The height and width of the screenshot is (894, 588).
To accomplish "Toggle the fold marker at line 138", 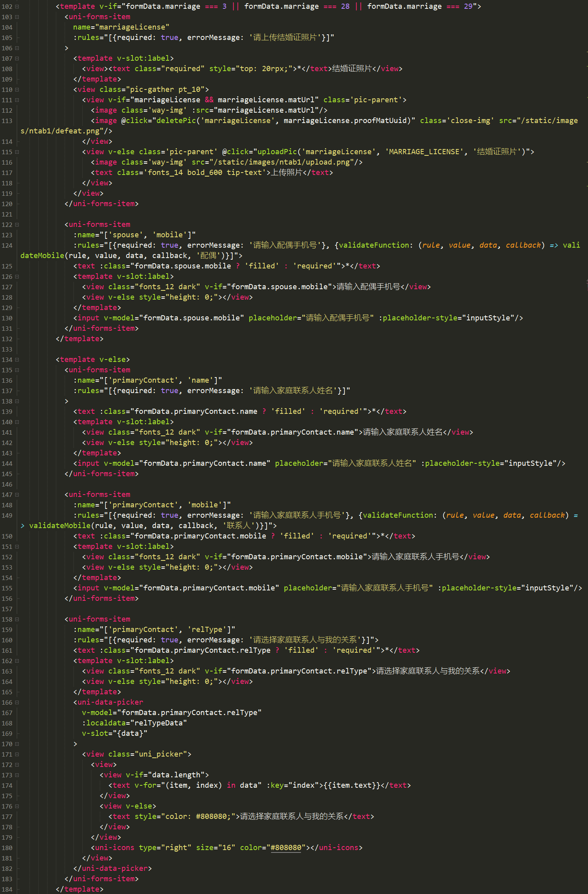I will 17,401.
